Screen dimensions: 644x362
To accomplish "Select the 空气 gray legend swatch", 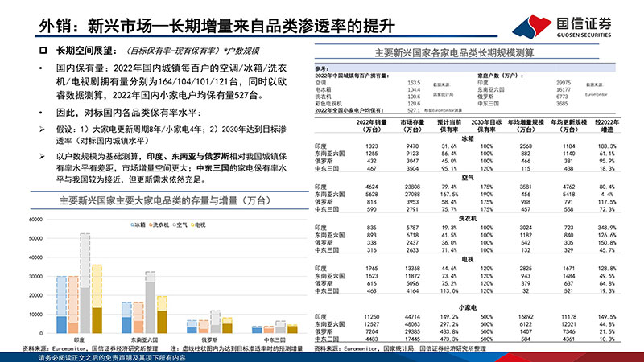I will 174,225.
